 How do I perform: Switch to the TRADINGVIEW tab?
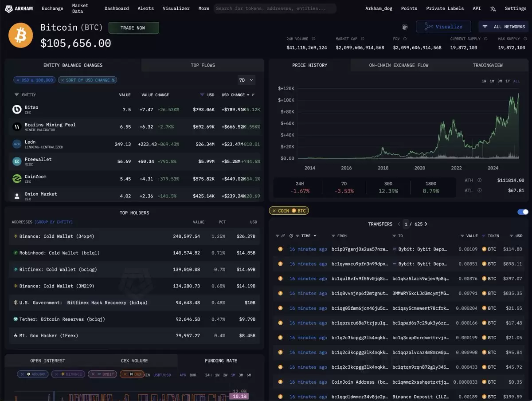click(x=488, y=65)
